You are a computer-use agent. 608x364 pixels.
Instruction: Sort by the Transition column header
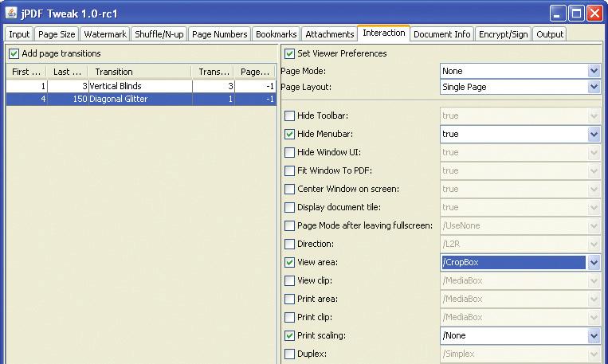coord(139,72)
